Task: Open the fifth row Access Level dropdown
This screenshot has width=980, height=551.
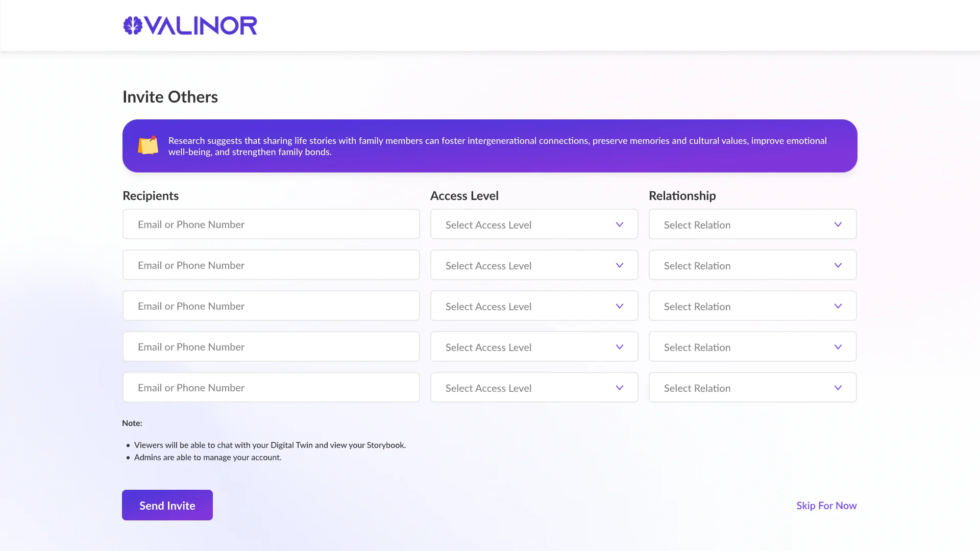Action: 534,387
